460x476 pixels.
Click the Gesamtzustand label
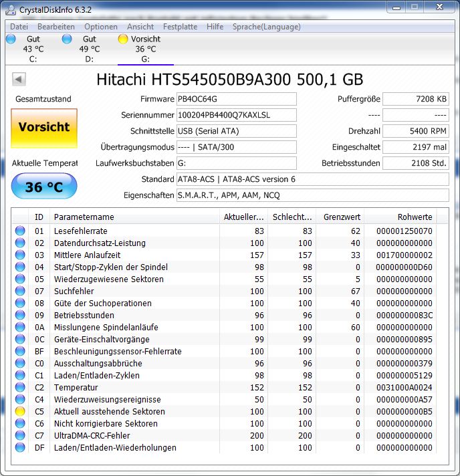[43, 99]
